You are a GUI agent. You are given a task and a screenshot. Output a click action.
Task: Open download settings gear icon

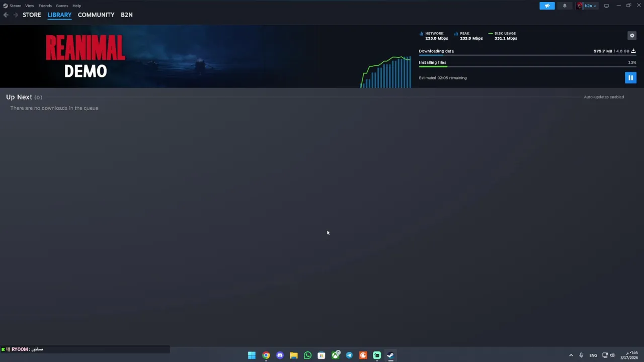[632, 36]
